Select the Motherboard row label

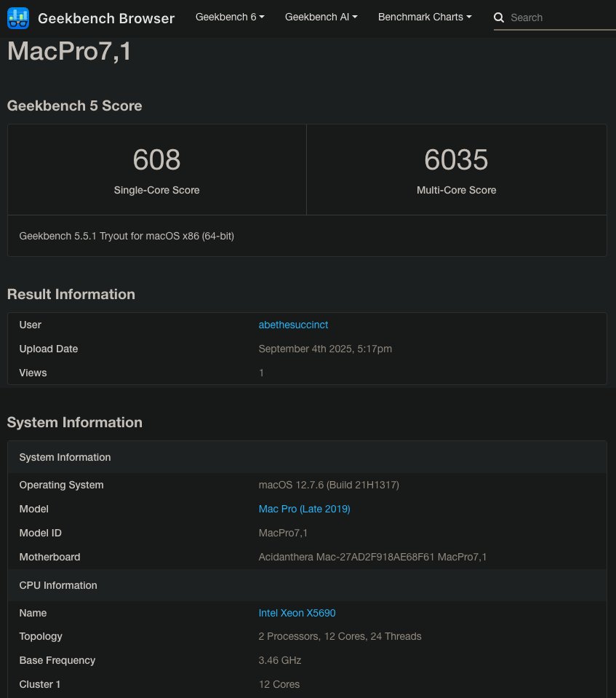[x=49, y=557]
